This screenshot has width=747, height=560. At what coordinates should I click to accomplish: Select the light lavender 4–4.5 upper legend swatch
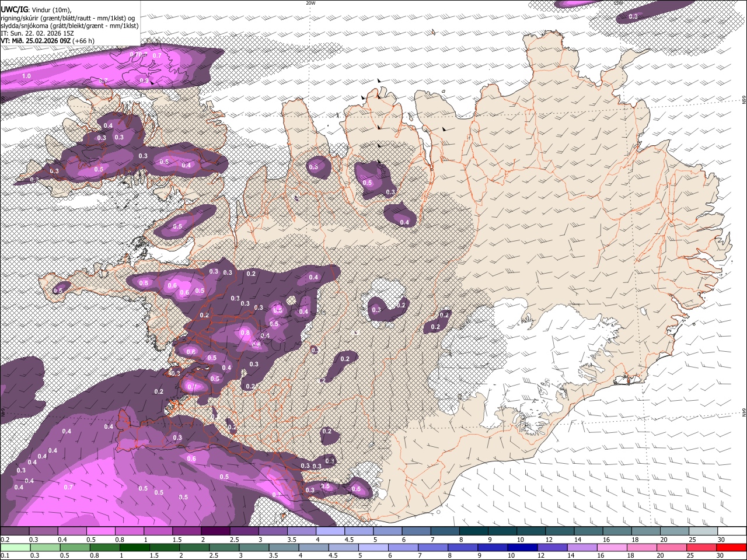coord(330,531)
